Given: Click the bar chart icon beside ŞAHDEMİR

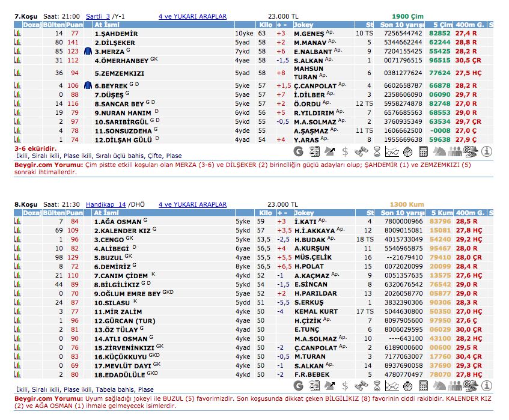Looking at the screenshot, I should coord(18,34).
